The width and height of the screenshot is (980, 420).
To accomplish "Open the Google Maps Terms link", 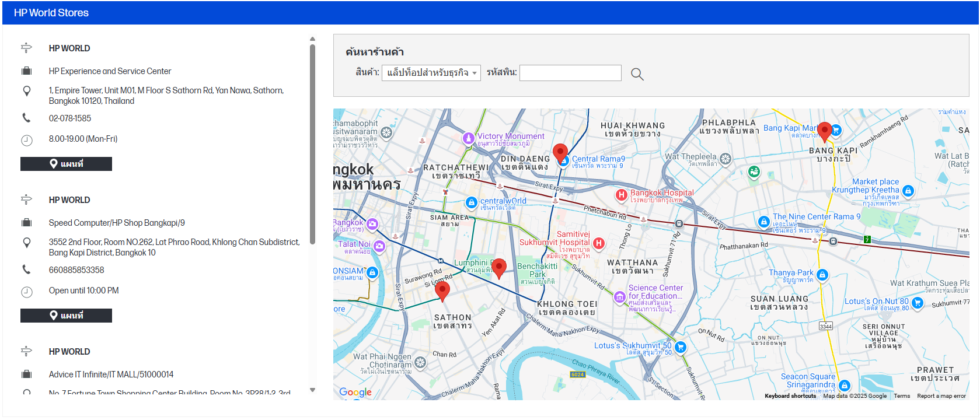I will click(x=901, y=396).
